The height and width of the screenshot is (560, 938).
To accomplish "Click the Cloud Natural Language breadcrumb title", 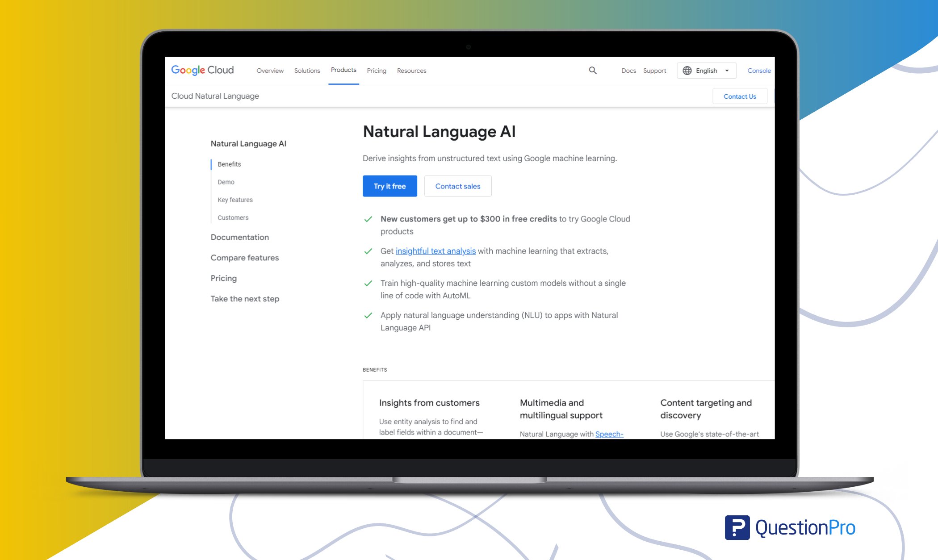I will pos(215,96).
